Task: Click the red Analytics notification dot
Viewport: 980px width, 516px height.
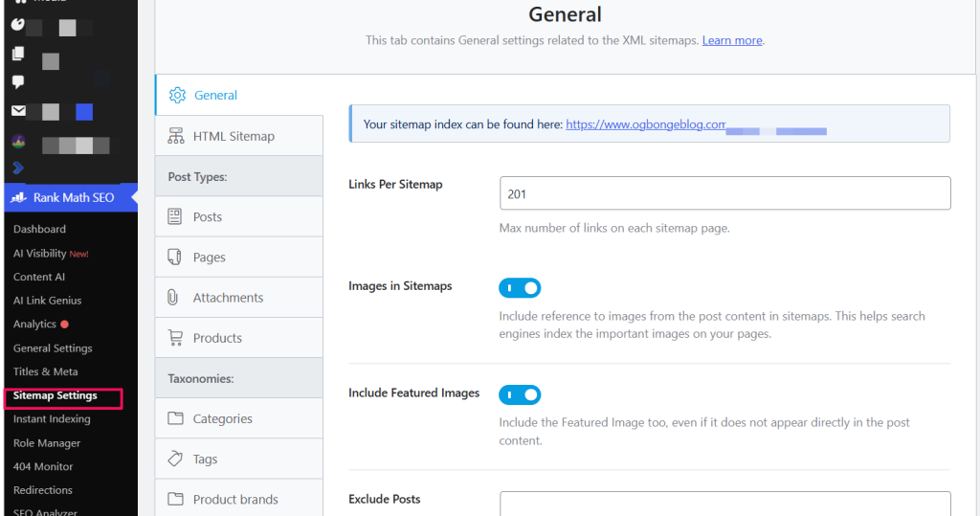Action: [64, 324]
